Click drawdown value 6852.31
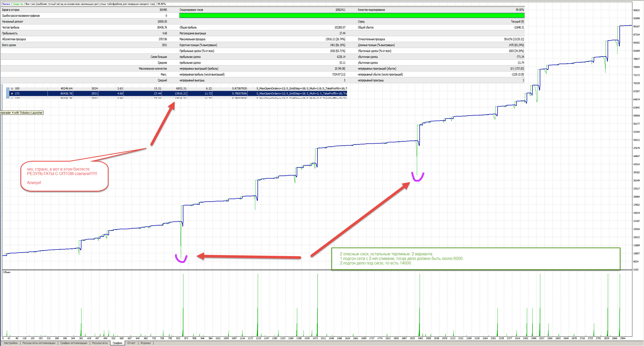The width and height of the screenshot is (644, 346). [181, 88]
